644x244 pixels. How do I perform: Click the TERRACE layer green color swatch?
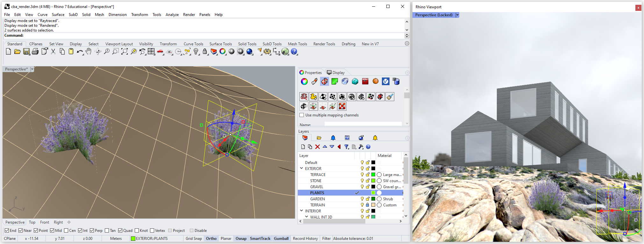point(373,175)
